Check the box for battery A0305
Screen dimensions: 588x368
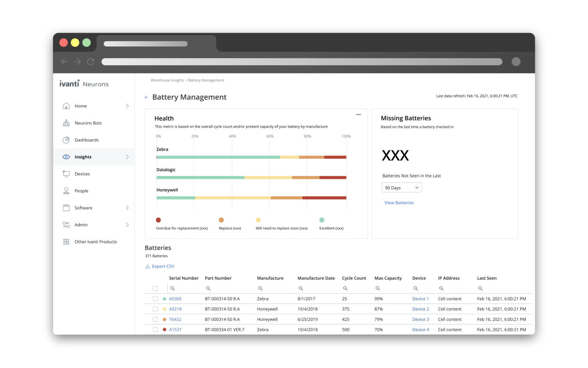(155, 299)
